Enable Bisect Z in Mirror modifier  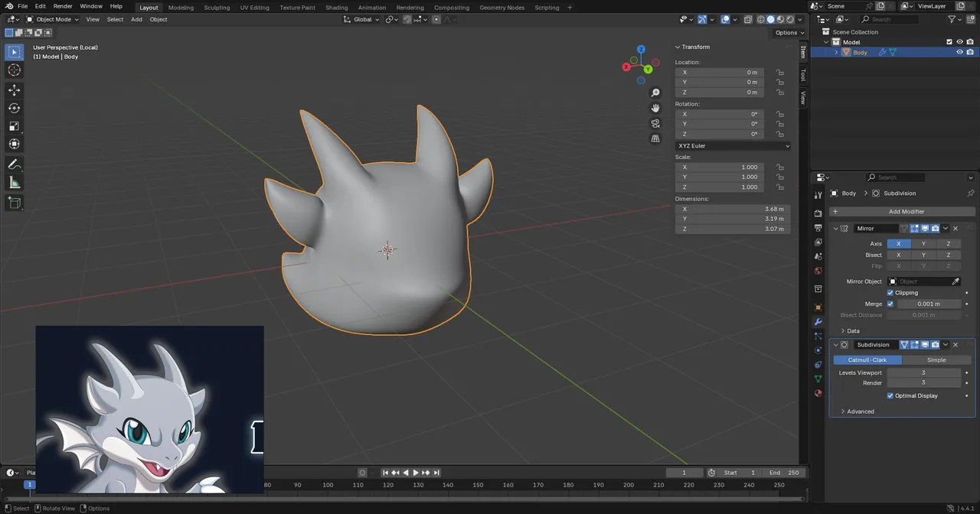point(949,255)
